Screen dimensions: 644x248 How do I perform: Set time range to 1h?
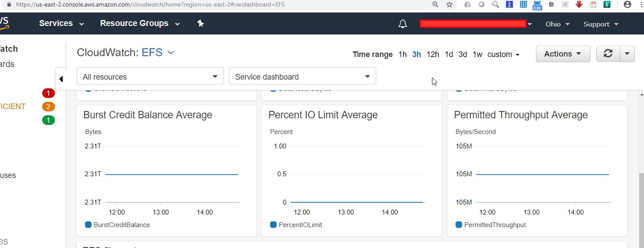[402, 54]
